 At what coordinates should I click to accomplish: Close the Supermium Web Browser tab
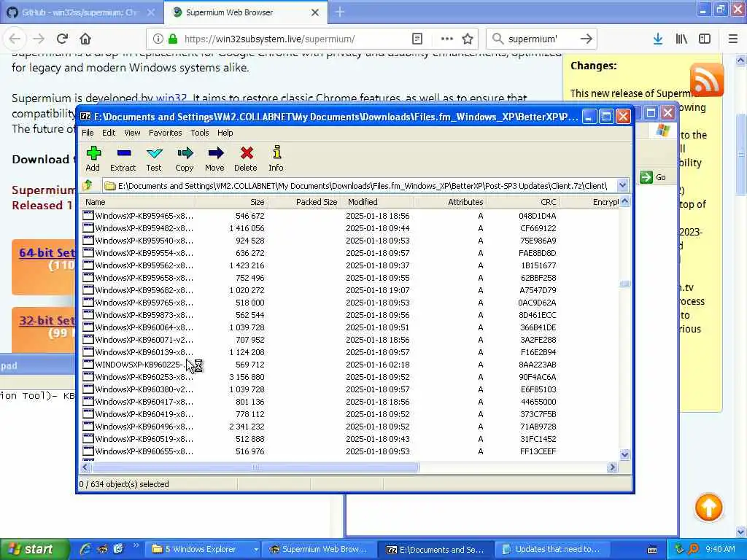[x=315, y=12]
